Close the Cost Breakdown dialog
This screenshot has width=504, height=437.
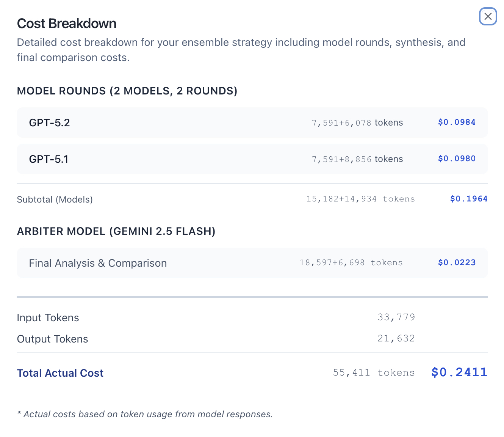click(x=488, y=16)
